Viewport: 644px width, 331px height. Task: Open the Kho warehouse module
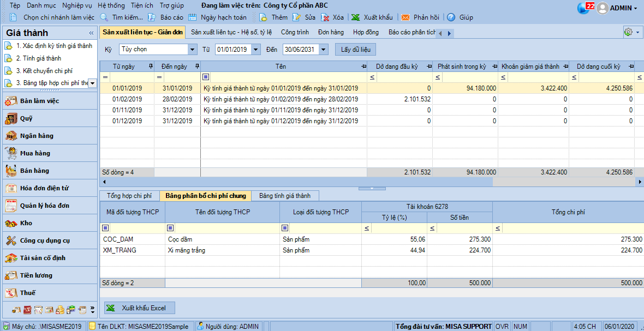coord(12,223)
